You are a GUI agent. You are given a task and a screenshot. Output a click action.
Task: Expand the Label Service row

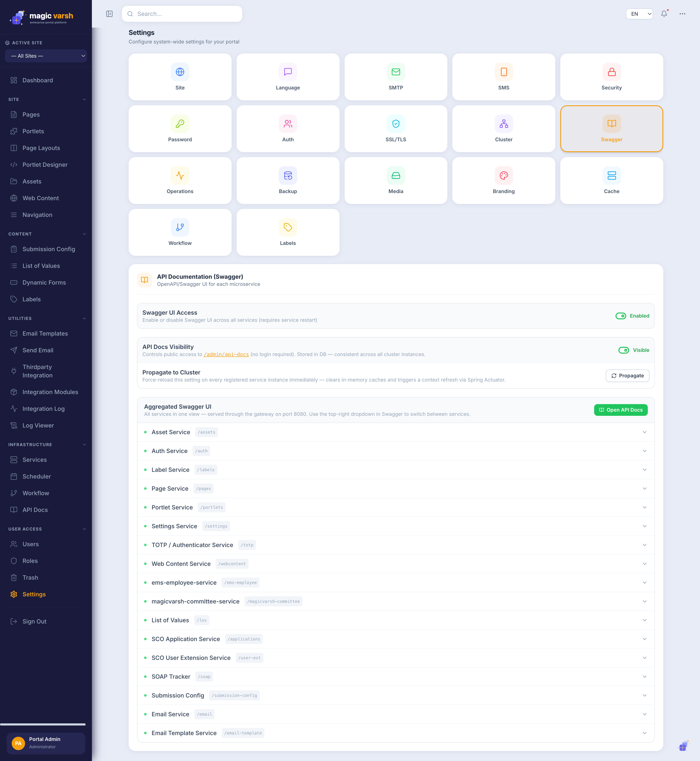point(396,470)
